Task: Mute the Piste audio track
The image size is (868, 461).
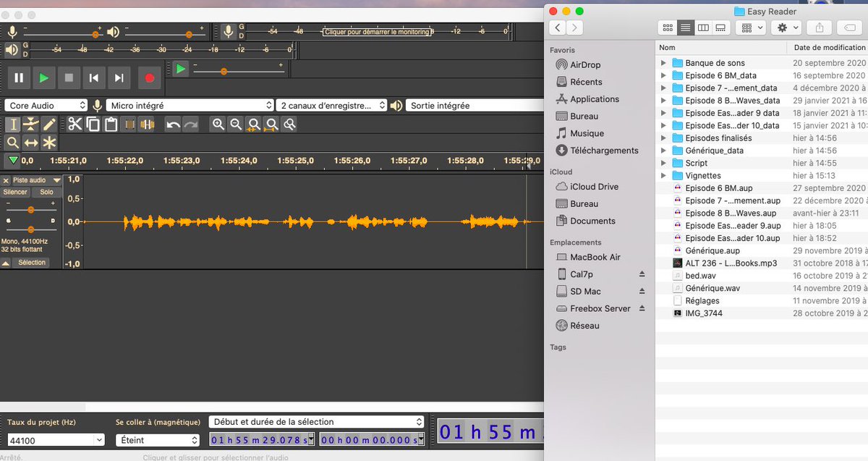Action: click(x=14, y=192)
